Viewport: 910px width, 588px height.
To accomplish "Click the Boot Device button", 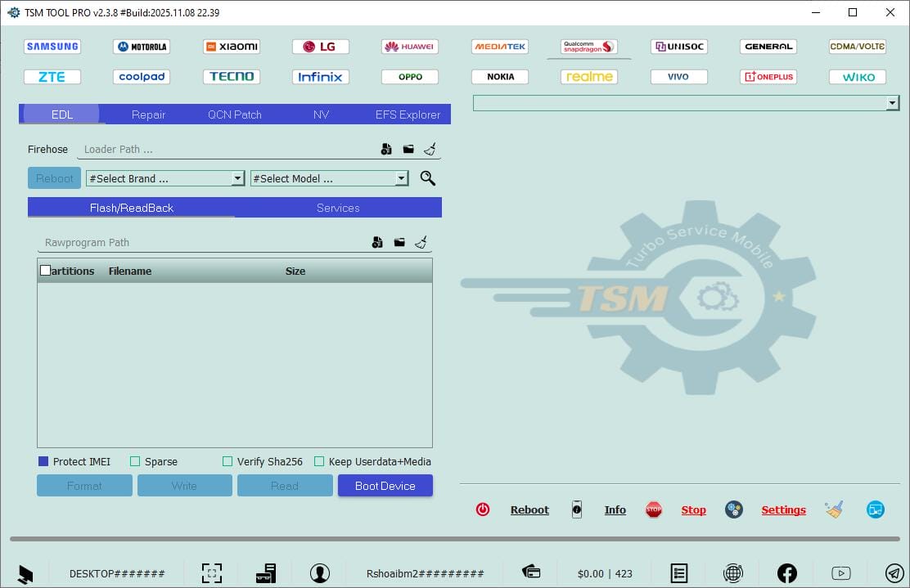I will click(x=385, y=486).
